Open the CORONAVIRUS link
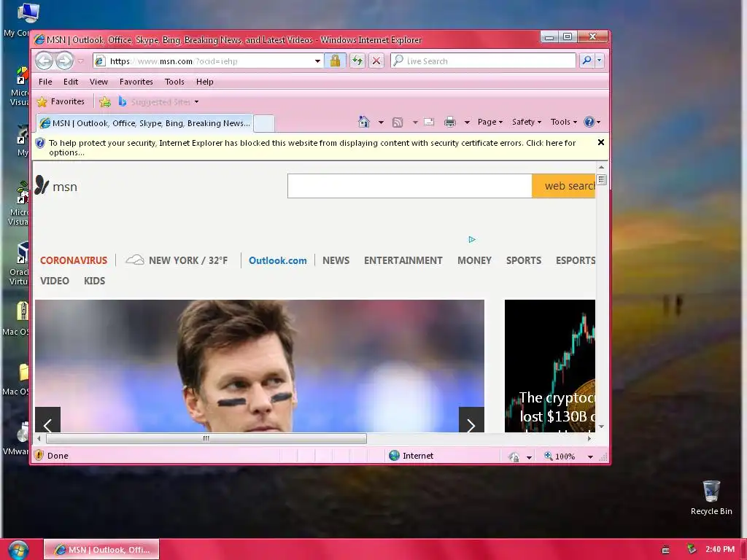The height and width of the screenshot is (560, 747). coord(74,260)
